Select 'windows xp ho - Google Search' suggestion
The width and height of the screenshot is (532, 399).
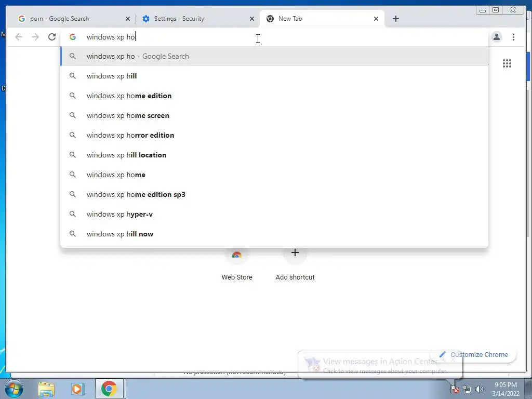pyautogui.click(x=274, y=56)
